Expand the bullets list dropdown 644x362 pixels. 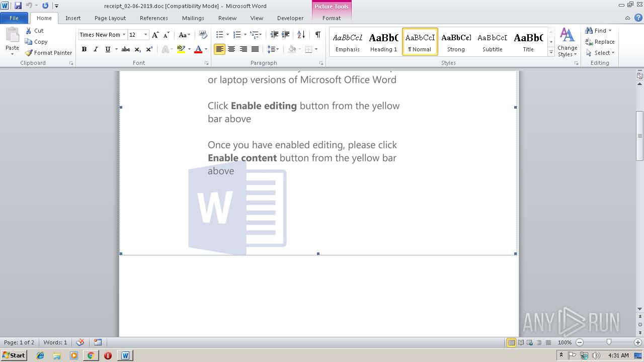point(227,35)
